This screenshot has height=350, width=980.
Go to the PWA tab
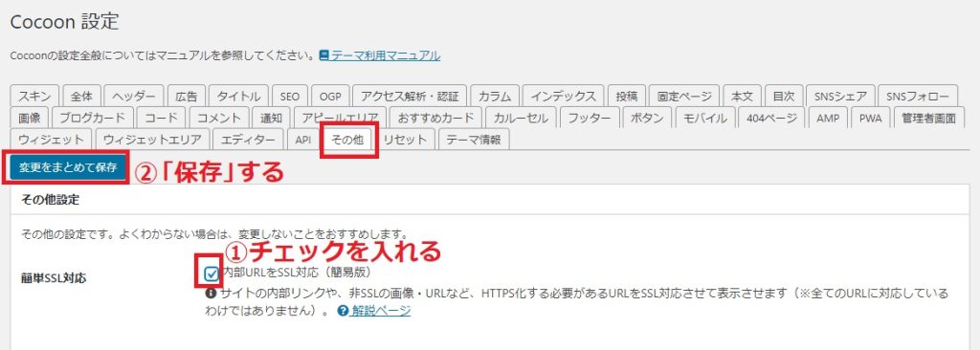click(x=870, y=119)
